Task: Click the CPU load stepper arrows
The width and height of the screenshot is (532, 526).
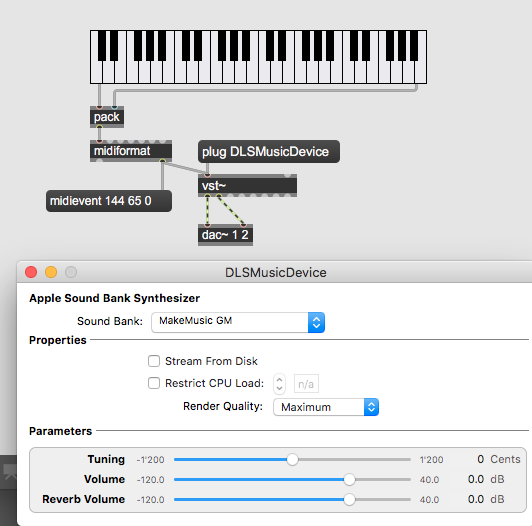Action: tap(279, 384)
